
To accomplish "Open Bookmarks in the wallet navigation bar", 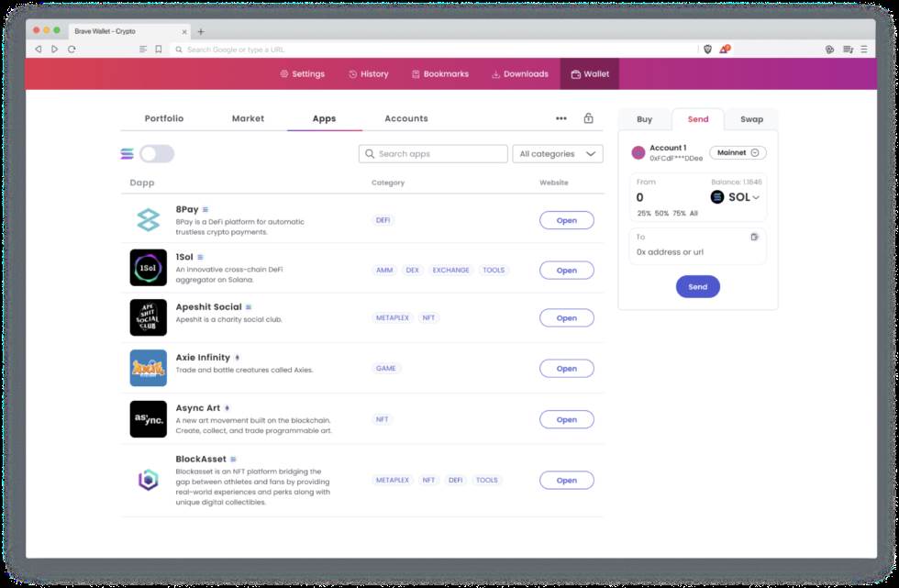I will point(439,73).
